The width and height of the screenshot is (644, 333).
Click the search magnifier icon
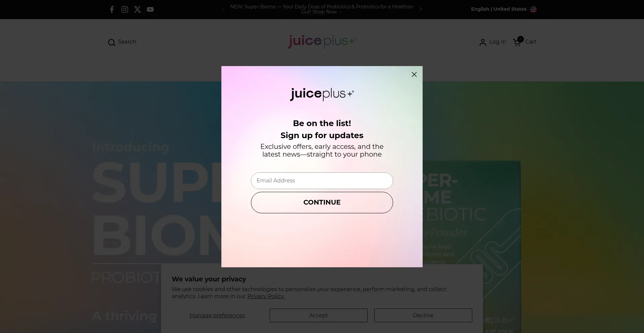pyautogui.click(x=112, y=42)
